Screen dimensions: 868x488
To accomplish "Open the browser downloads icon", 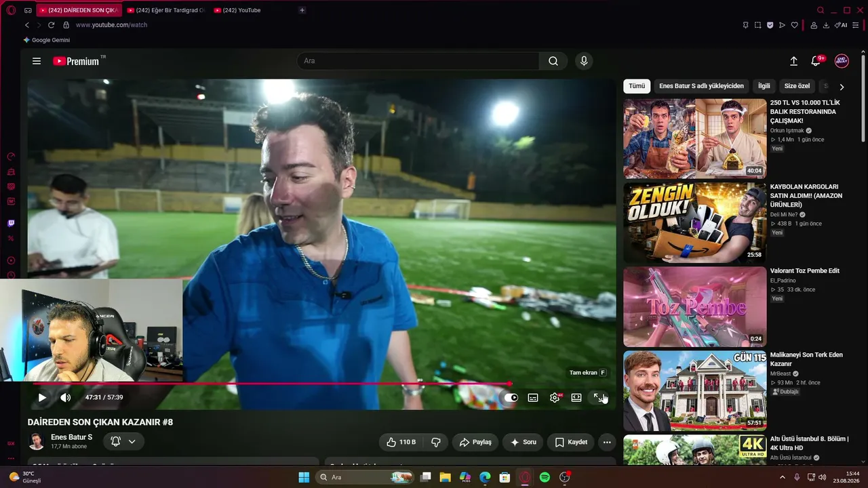I will (826, 25).
